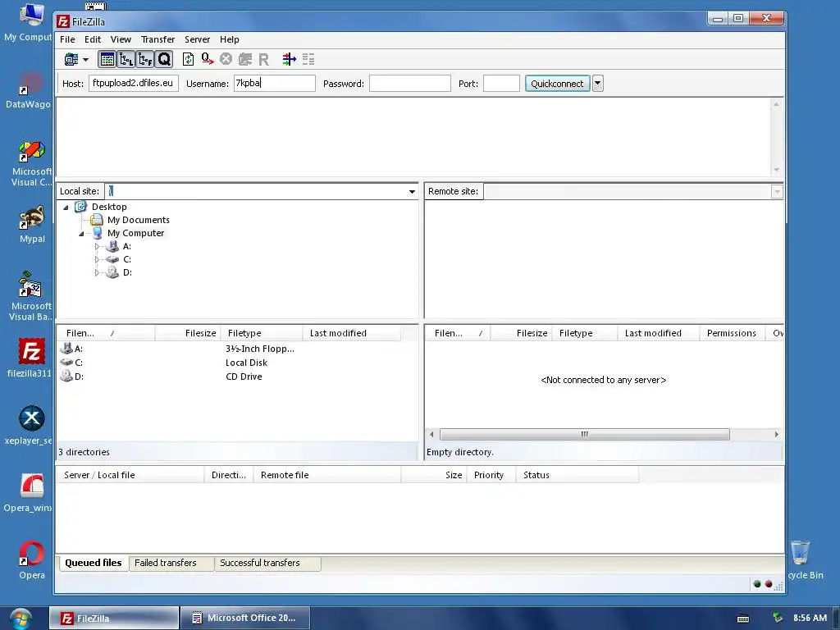The width and height of the screenshot is (840, 630).
Task: Expand the D: drive tree node
Action: 97,272
